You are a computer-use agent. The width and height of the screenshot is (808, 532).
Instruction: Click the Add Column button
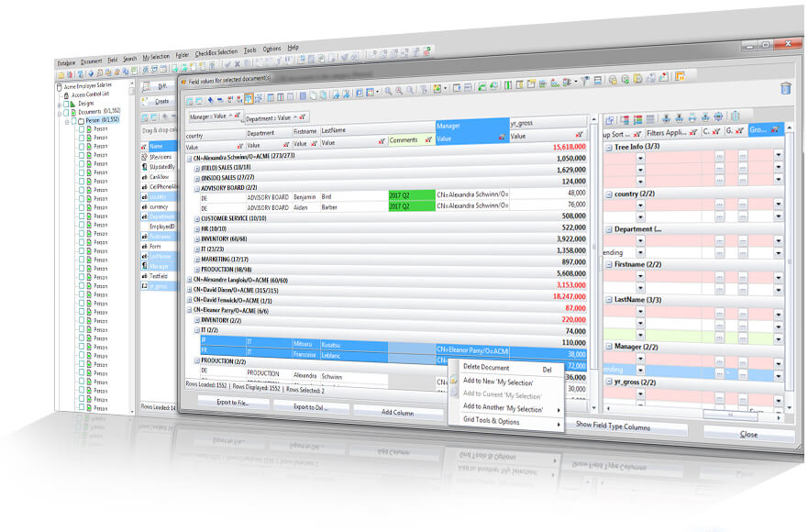coord(397,413)
